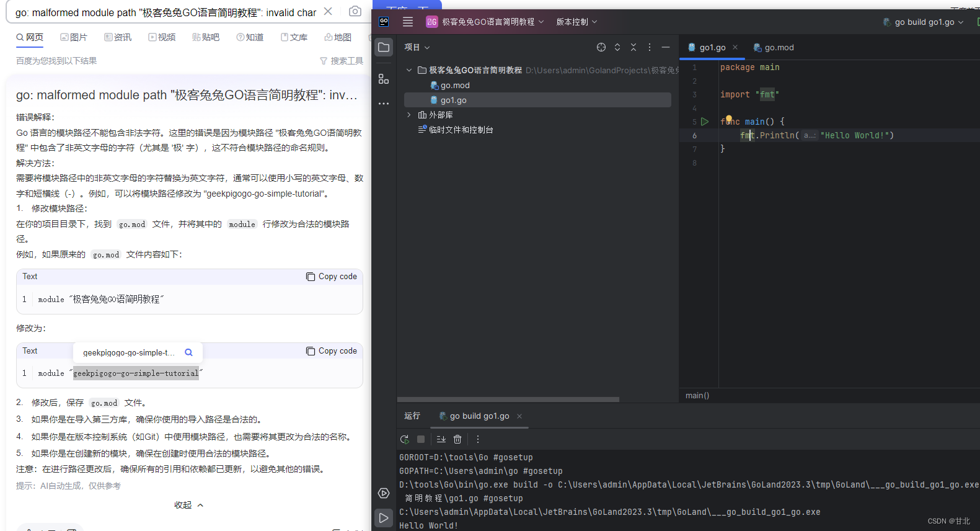This screenshot has height=531, width=980.
Task: Expand the 外部库 tree node
Action: pos(409,115)
